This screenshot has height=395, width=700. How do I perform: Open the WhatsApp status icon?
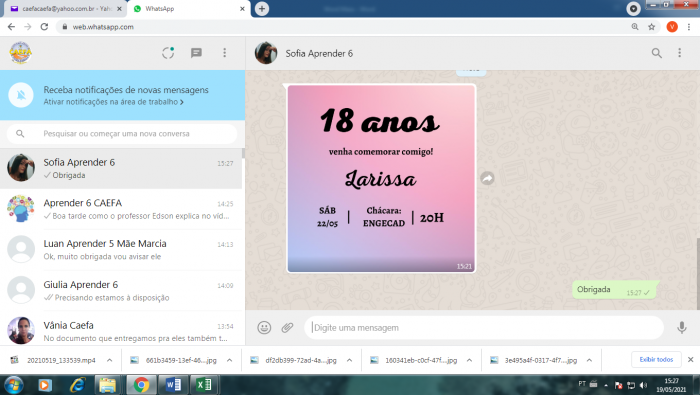click(x=168, y=53)
